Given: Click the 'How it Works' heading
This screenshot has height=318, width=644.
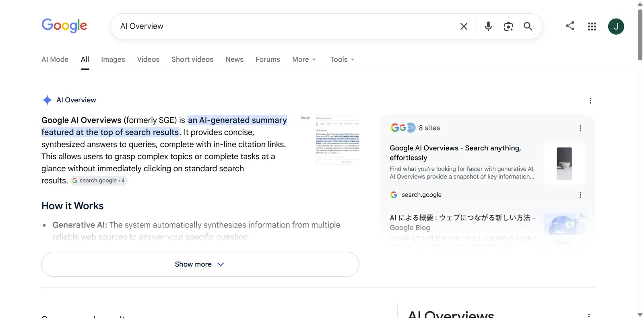Looking at the screenshot, I should (72, 206).
